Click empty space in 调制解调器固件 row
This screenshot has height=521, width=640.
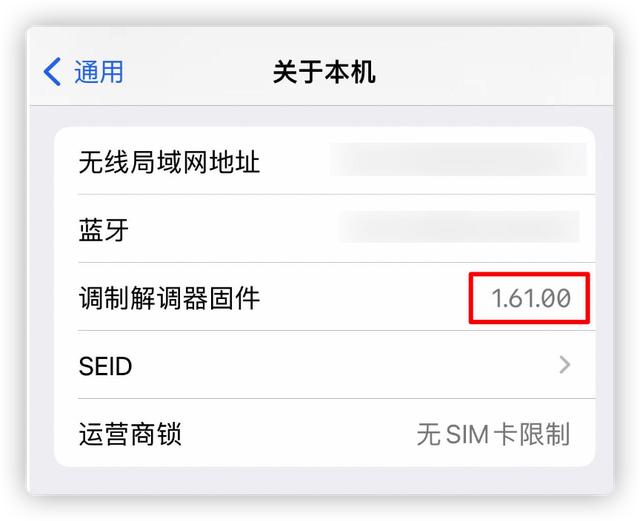click(x=363, y=298)
